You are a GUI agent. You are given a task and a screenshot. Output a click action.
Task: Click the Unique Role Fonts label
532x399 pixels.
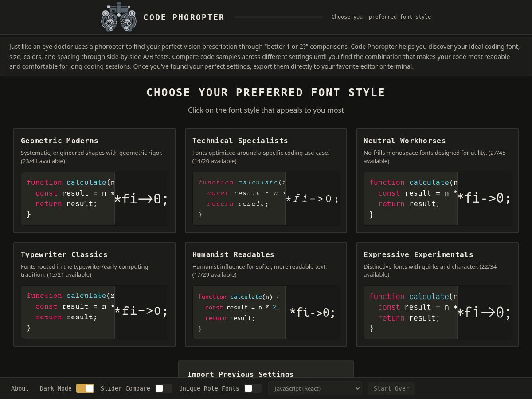click(x=209, y=388)
